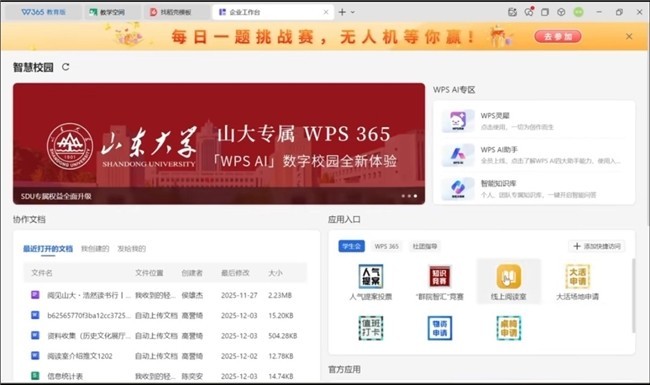Open the 线上阅读室 app icon

tap(509, 276)
